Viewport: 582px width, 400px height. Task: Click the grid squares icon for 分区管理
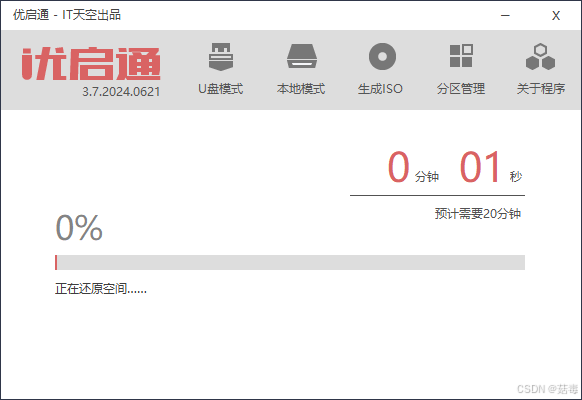point(461,56)
